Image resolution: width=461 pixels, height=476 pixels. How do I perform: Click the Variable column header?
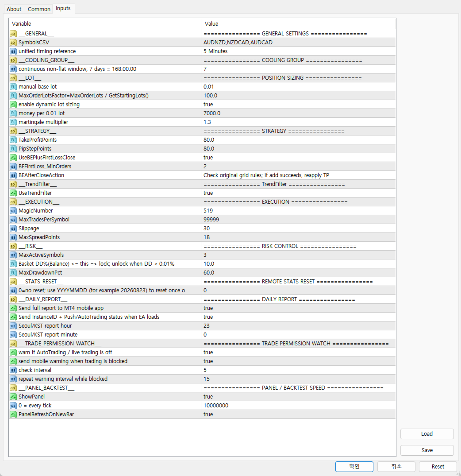[105, 23]
